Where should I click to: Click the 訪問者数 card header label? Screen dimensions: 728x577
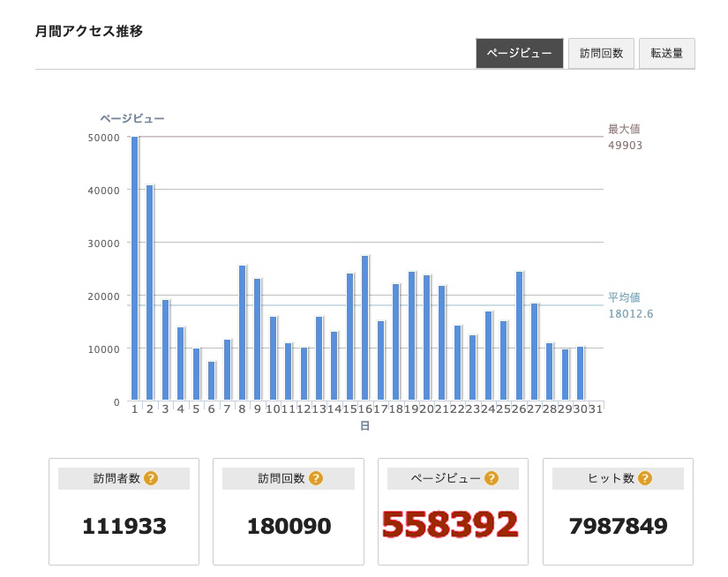(116, 478)
